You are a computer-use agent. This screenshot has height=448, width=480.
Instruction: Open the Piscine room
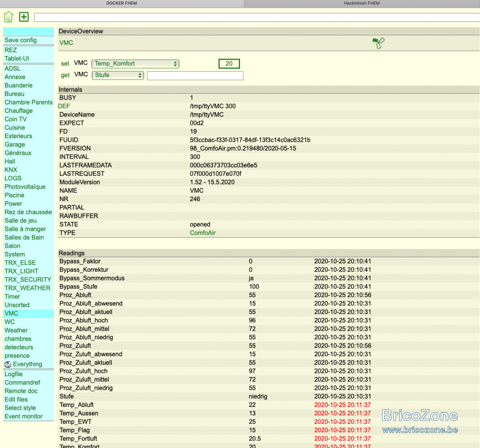[15, 195]
